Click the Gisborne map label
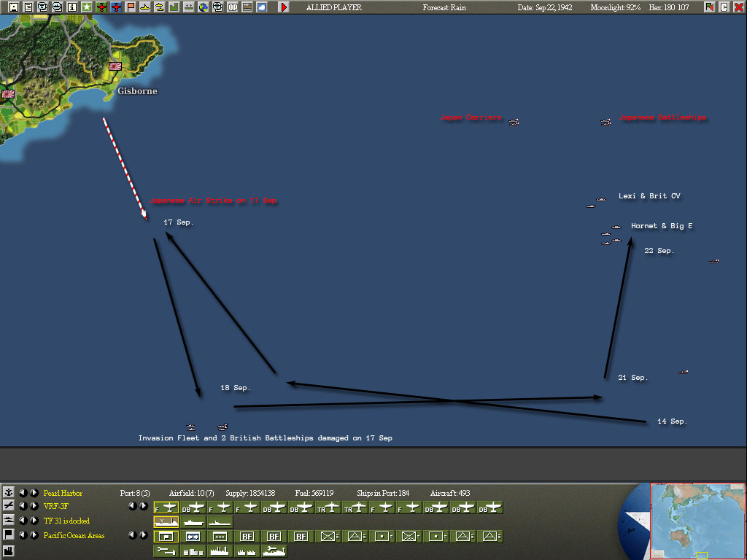Screen dimensions: 747x560 (137, 91)
